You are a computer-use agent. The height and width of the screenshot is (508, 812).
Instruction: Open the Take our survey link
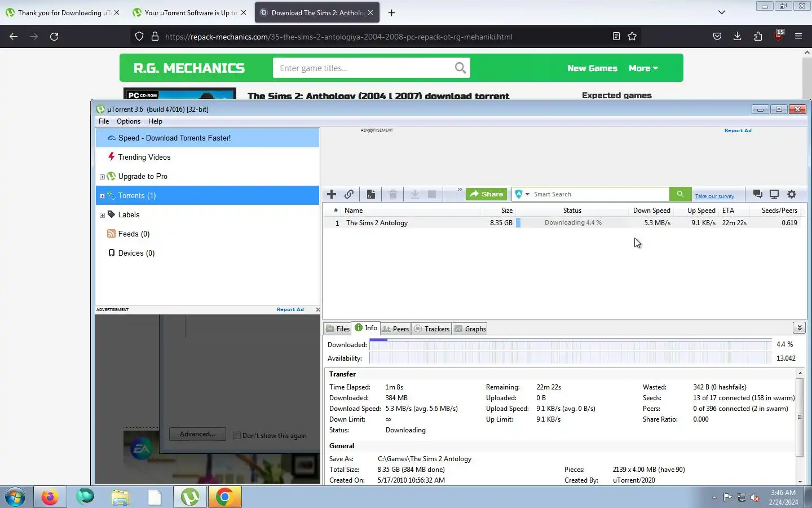click(x=714, y=196)
